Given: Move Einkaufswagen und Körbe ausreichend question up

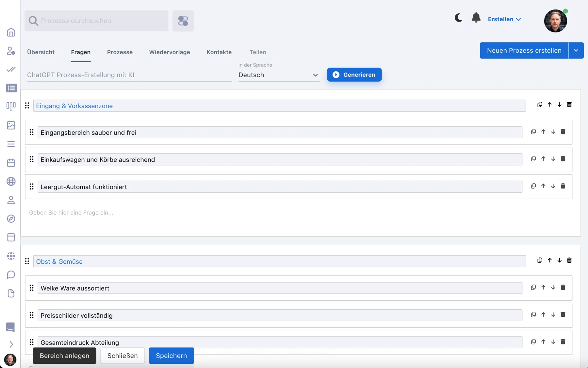Looking at the screenshot, I should [x=543, y=159].
